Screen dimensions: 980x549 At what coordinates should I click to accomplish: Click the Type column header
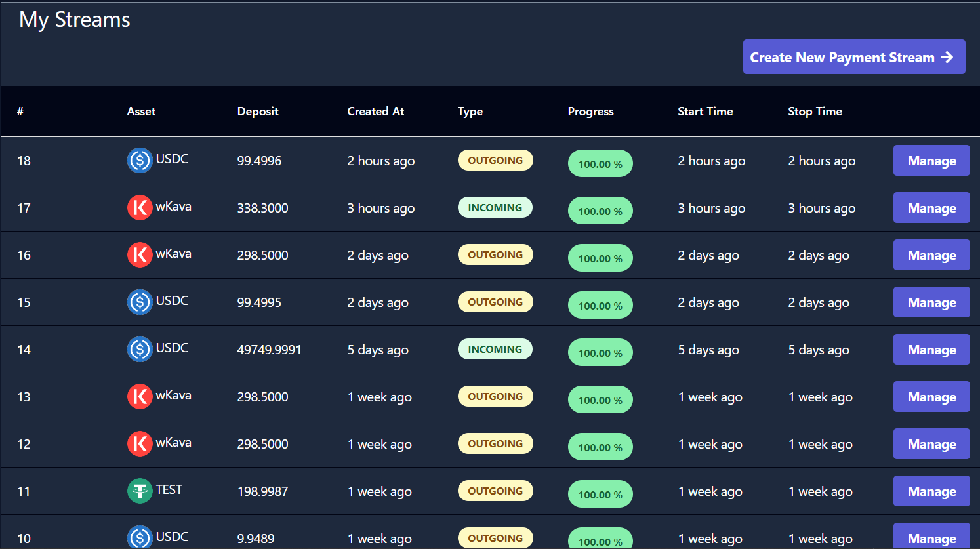[470, 112]
